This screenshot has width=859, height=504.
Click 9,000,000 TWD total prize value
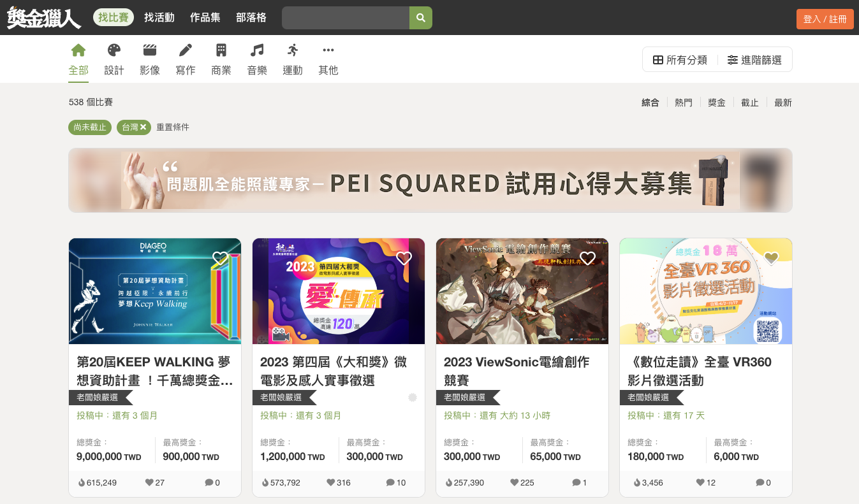(109, 457)
